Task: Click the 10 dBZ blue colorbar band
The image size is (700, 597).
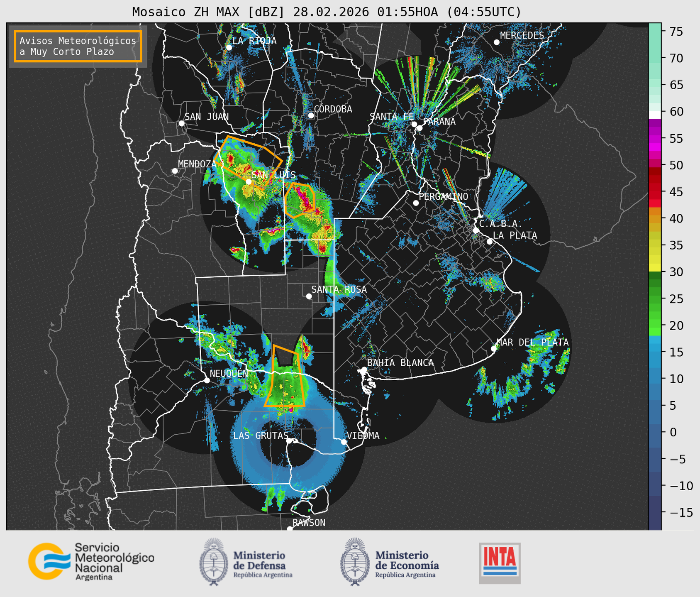Action: click(x=655, y=379)
